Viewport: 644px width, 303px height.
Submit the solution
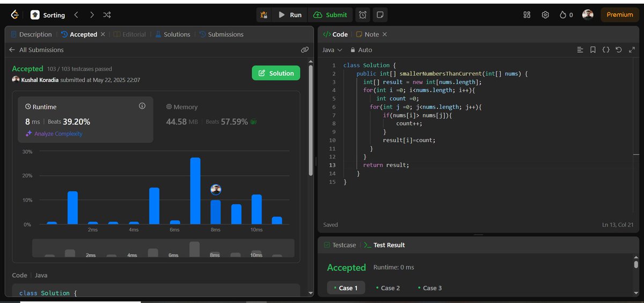click(331, 15)
